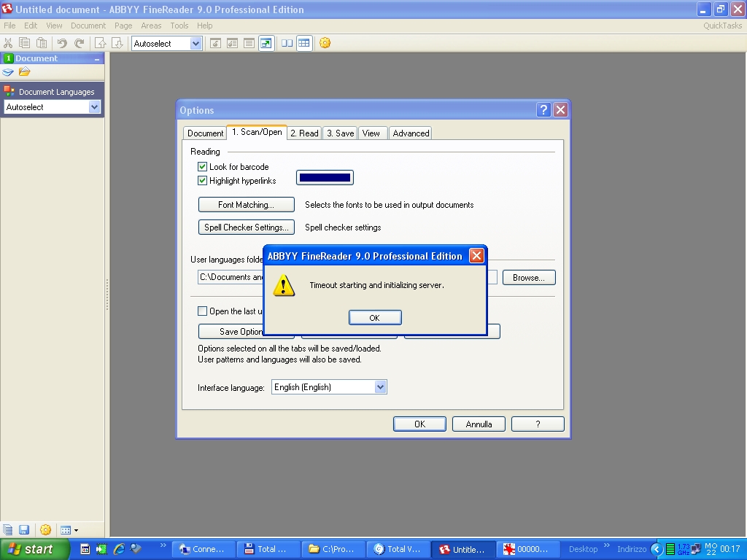The height and width of the screenshot is (560, 747).
Task: Open the Help menu
Action: pos(204,26)
